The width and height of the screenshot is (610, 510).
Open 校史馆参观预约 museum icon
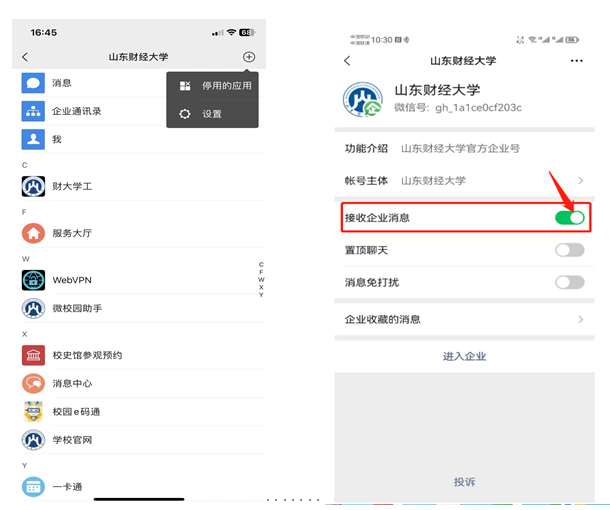(x=34, y=355)
